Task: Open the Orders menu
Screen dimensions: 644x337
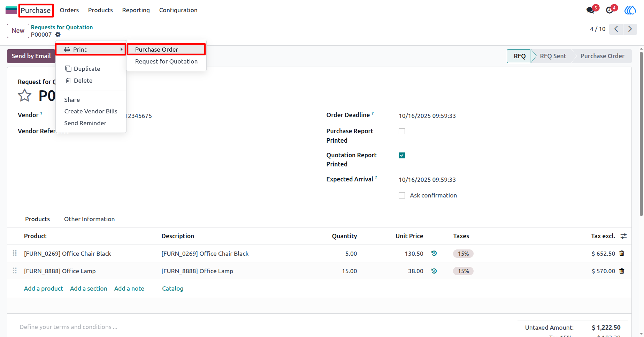Action: 69,10
